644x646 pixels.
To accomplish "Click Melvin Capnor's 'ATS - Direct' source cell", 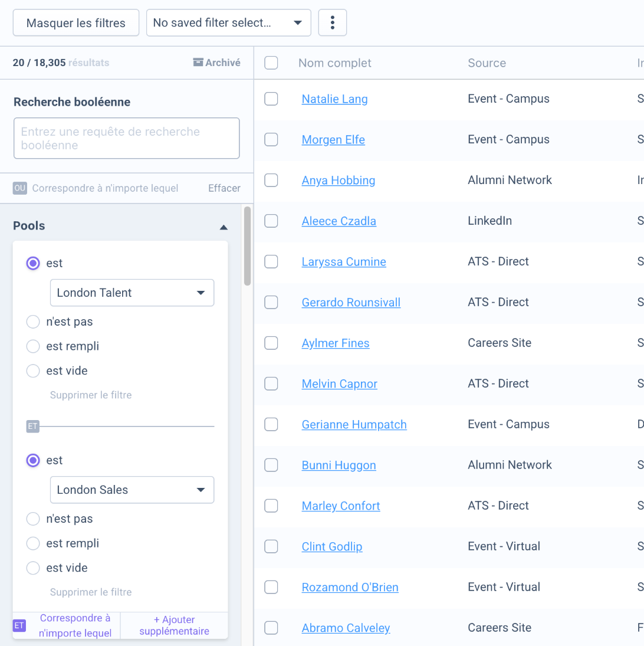I will (498, 383).
